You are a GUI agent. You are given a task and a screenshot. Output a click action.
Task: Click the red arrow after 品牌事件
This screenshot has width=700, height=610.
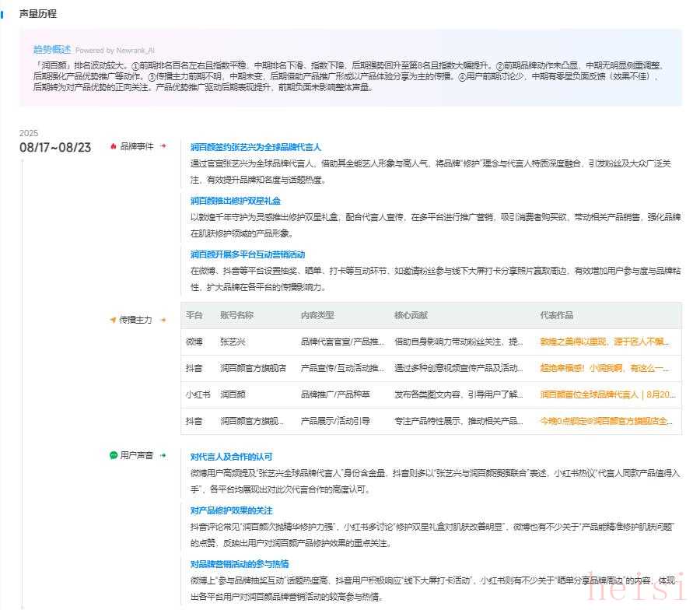pos(163,145)
